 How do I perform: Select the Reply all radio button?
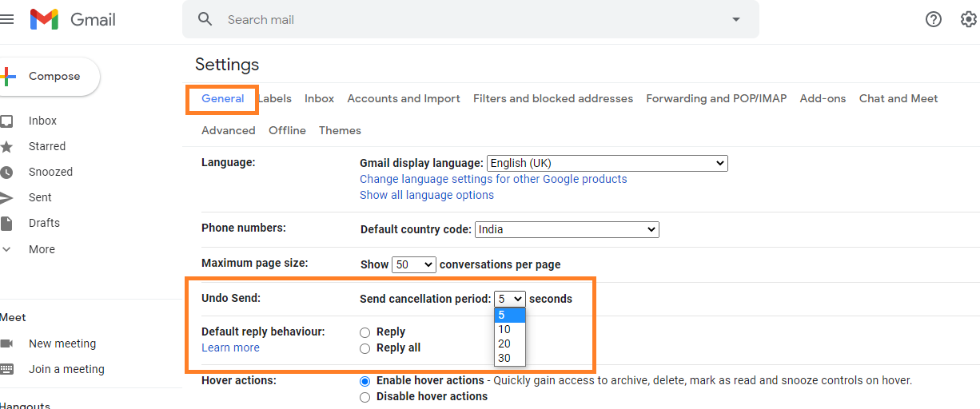coord(365,348)
